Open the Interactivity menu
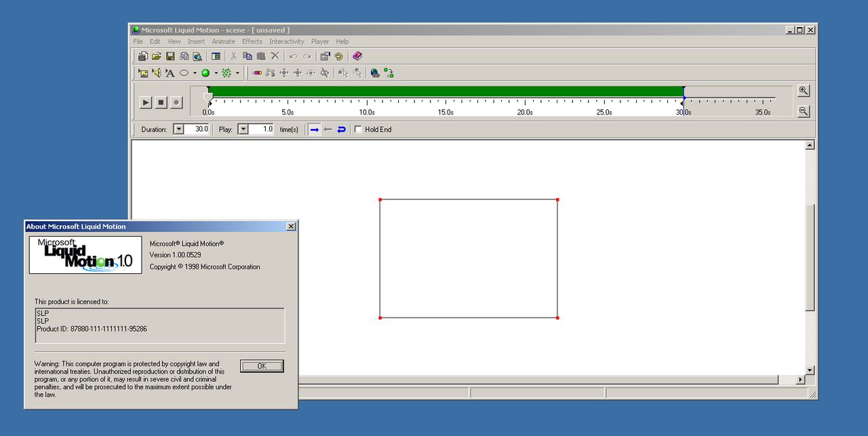Screen dimensions: 868x436 click(287, 41)
